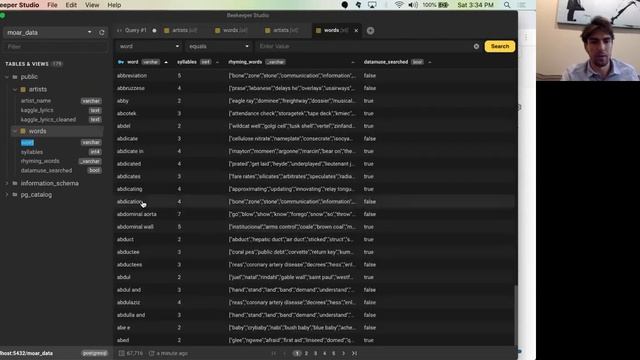
Task: Click the postgresql connection badge
Action: coord(95,353)
